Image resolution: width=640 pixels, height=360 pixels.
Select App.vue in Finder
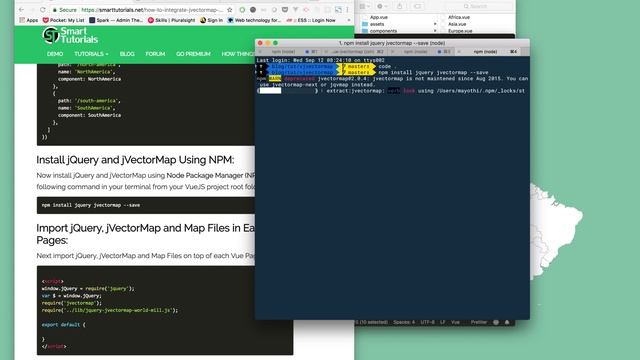(x=378, y=17)
